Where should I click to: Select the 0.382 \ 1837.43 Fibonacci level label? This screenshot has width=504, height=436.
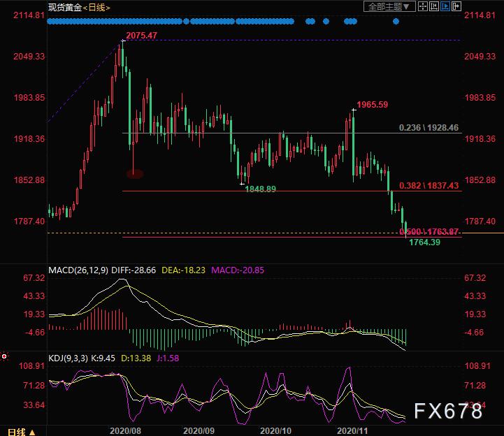point(429,185)
